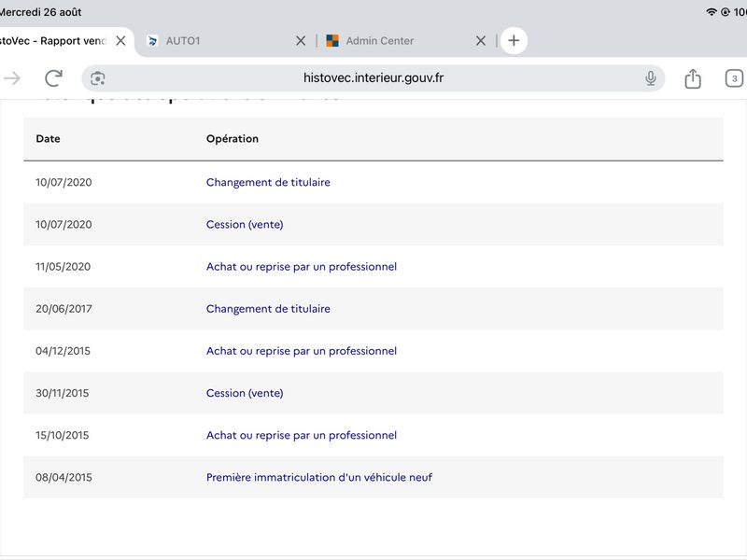Select Cession (vente) dated 30/11/2015
This screenshot has height=560, width=747.
(245, 393)
